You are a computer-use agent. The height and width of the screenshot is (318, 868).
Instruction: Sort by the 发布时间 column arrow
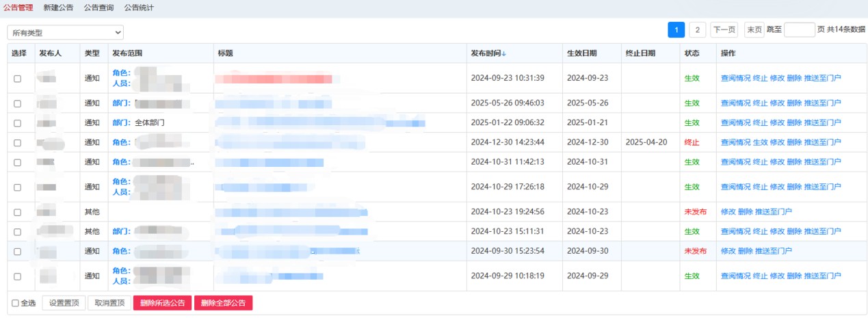pos(504,53)
